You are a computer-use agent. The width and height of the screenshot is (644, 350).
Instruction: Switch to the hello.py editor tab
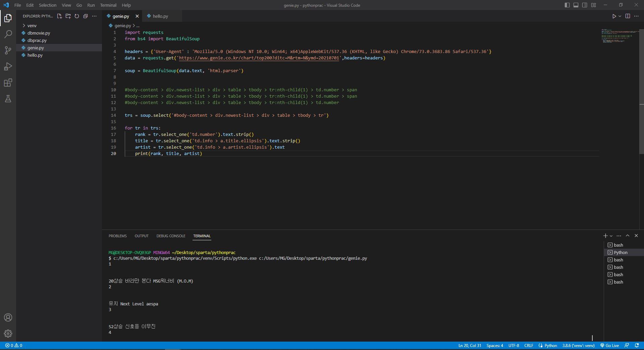tap(160, 16)
